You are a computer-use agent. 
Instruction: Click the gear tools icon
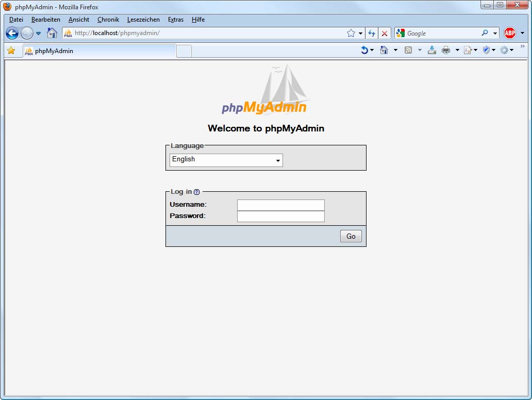click(x=505, y=50)
